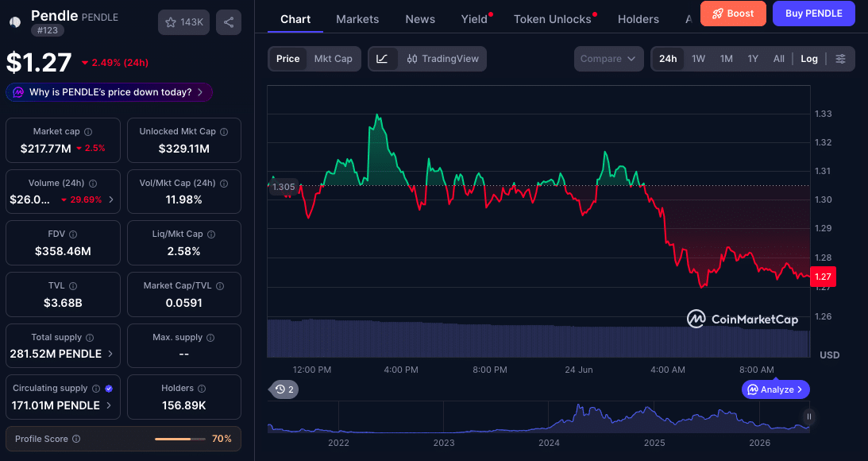
Task: Open the Yield tab
Action: pyautogui.click(x=474, y=19)
